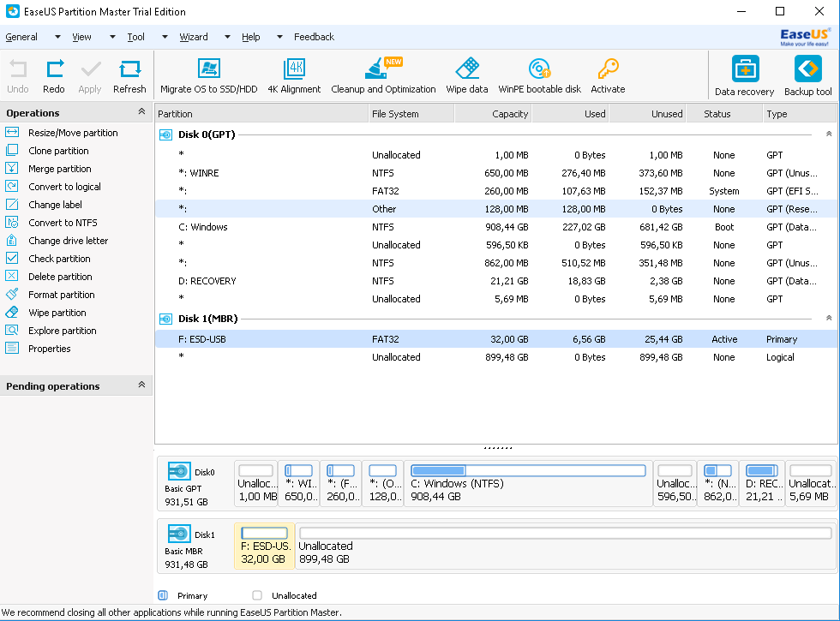Click Resize/Move partition operation

(x=73, y=133)
